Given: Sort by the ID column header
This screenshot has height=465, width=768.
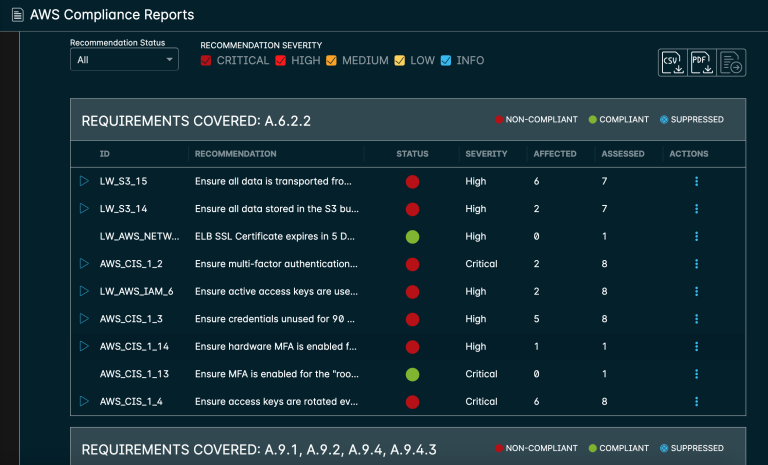Looking at the screenshot, I should click(104, 154).
